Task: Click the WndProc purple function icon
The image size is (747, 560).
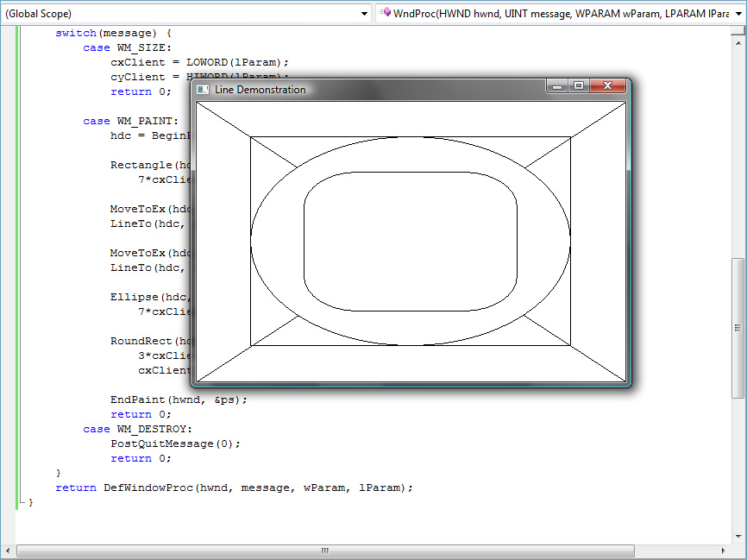Action: point(386,12)
